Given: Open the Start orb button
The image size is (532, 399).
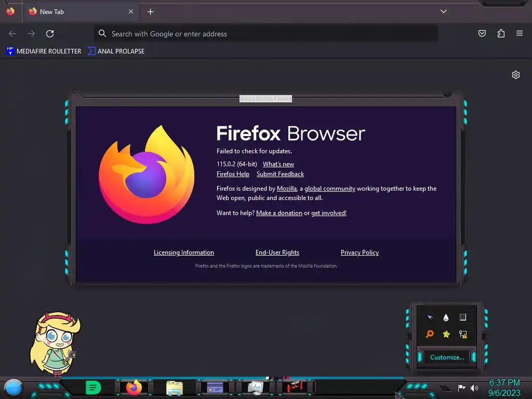Looking at the screenshot, I should (x=13, y=388).
